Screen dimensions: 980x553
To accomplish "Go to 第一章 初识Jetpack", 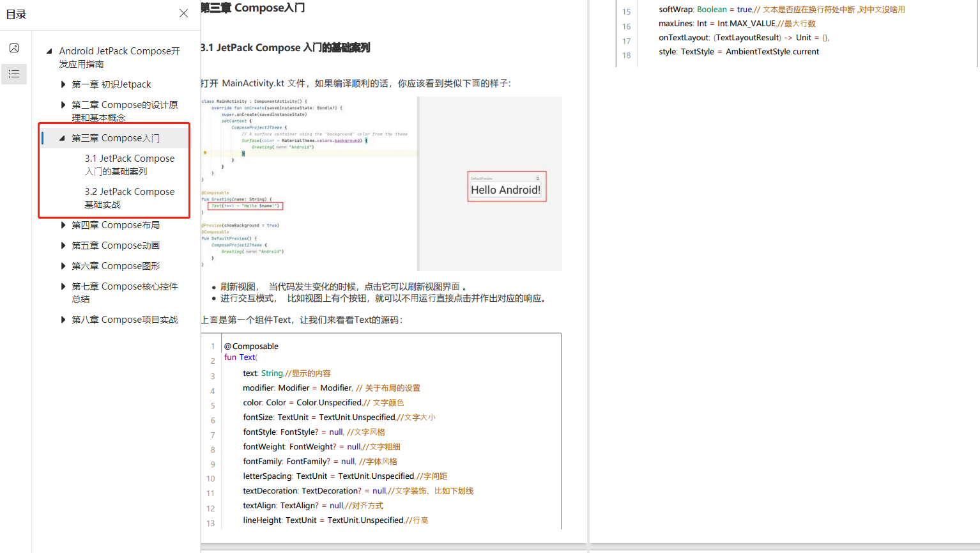I will (x=111, y=84).
